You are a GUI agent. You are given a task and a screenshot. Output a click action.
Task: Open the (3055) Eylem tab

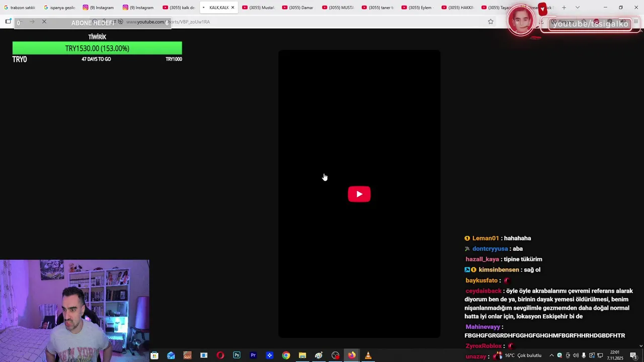click(x=417, y=8)
